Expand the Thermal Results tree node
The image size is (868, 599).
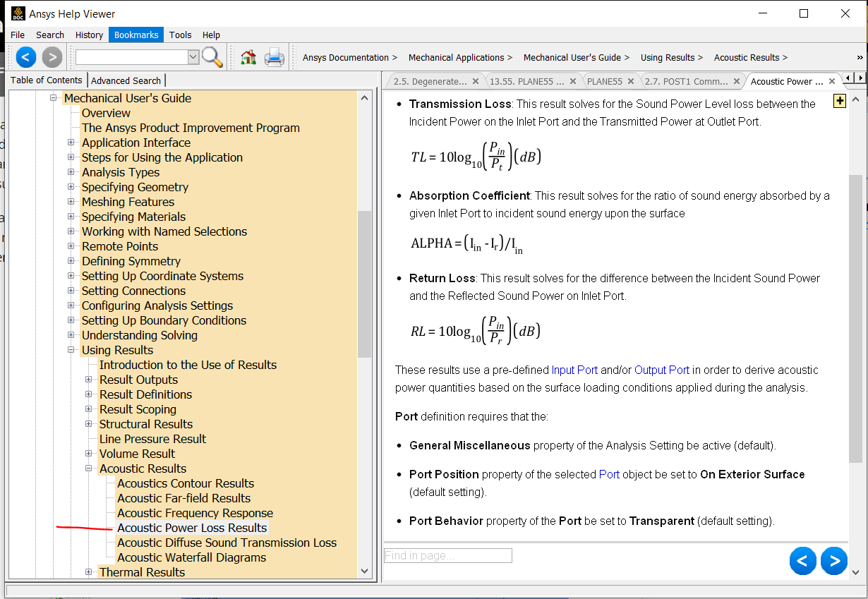tap(89, 572)
